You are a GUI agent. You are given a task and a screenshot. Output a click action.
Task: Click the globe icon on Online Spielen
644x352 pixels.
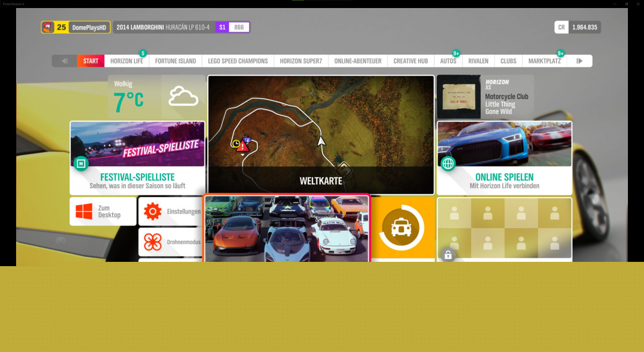448,163
